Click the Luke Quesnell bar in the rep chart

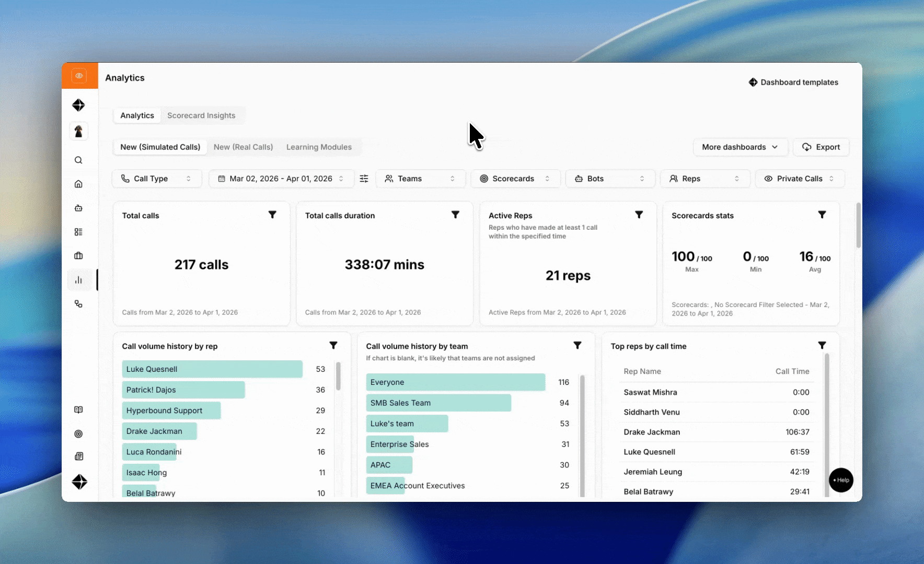[x=212, y=369]
